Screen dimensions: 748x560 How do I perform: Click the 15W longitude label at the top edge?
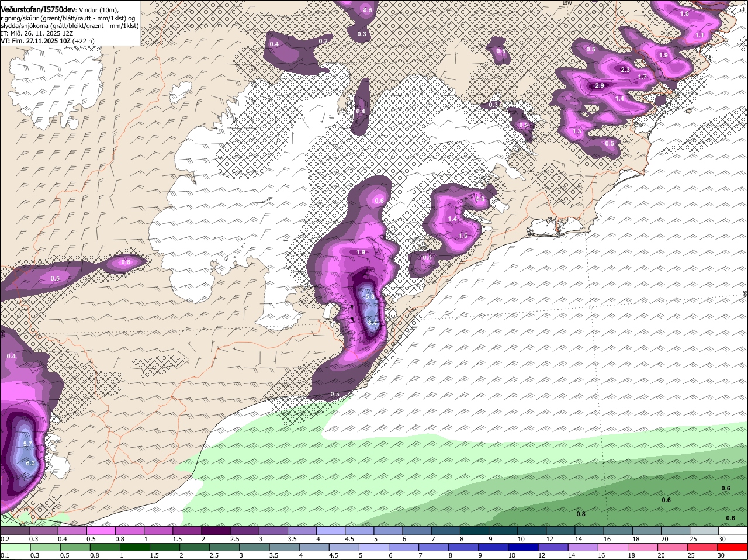click(566, 3)
